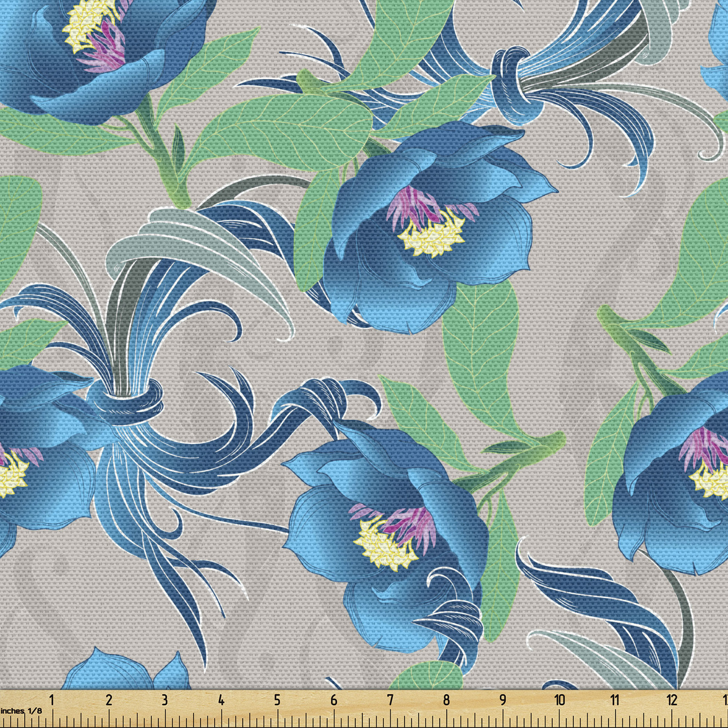Click the number 11 on the ruler

(x=615, y=700)
